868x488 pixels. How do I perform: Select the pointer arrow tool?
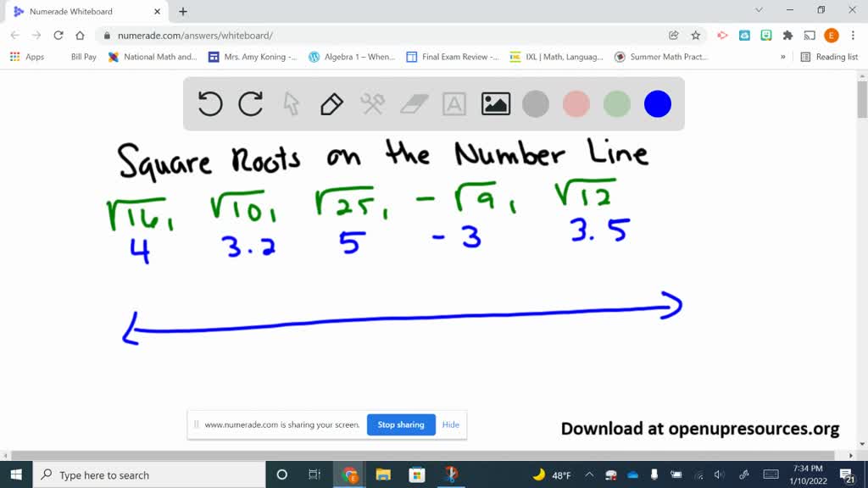[x=291, y=103]
